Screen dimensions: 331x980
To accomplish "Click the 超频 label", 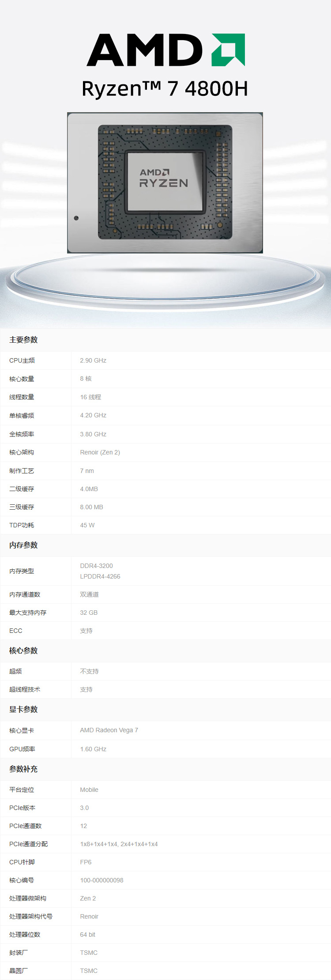I will point(15,671).
